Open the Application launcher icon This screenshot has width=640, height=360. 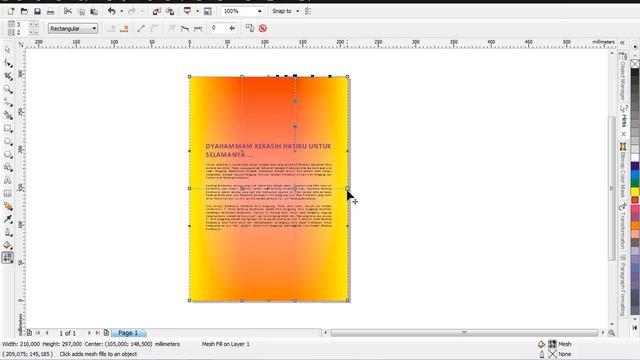pyautogui.click(x=187, y=11)
